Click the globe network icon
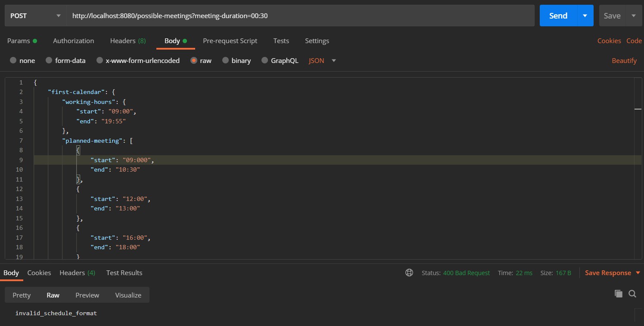This screenshot has width=644, height=326. [x=409, y=273]
